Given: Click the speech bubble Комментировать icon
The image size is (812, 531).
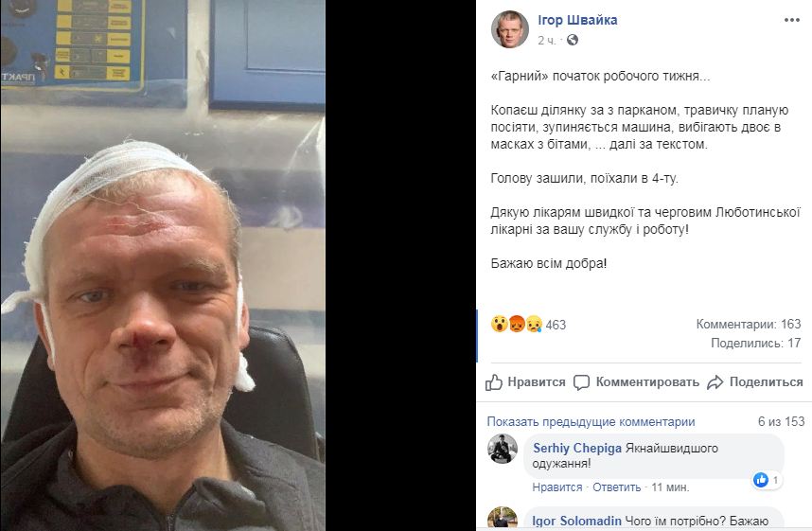Looking at the screenshot, I should click(581, 382).
